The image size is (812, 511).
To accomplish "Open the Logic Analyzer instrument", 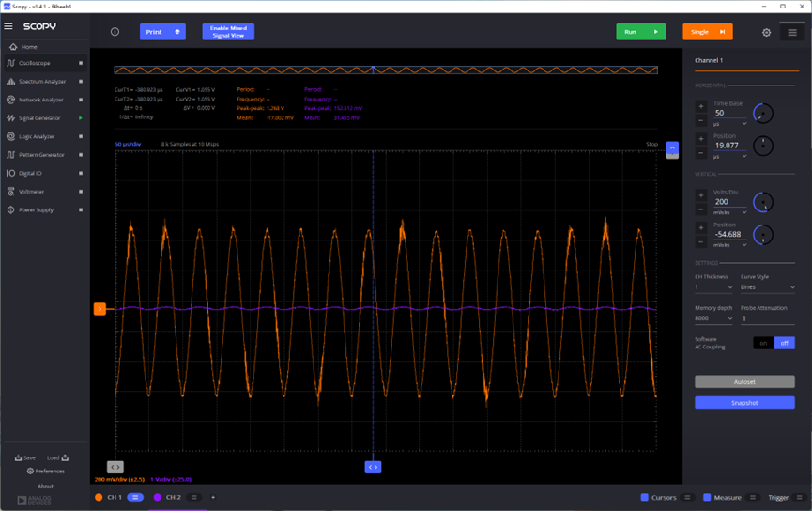I will coord(37,136).
